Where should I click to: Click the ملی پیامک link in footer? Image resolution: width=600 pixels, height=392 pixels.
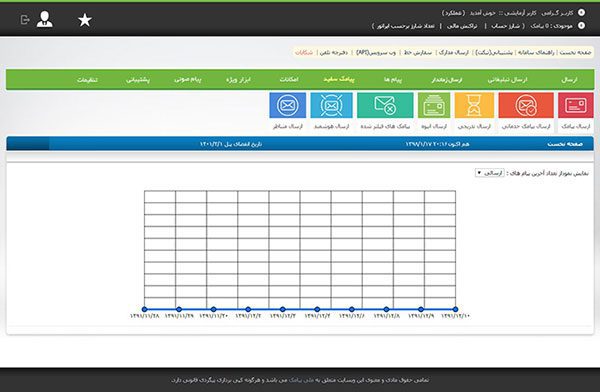pos(301,380)
